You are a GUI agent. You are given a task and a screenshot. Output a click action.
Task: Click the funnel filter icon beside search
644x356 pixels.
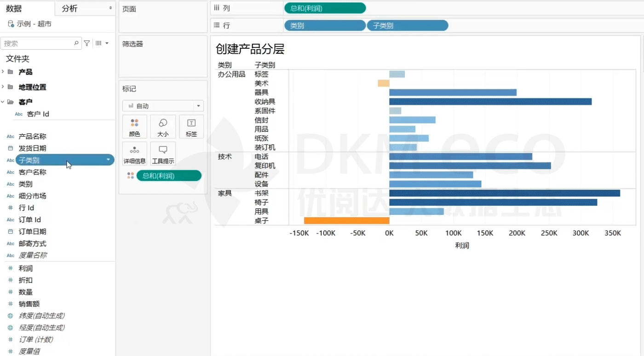pyautogui.click(x=86, y=43)
